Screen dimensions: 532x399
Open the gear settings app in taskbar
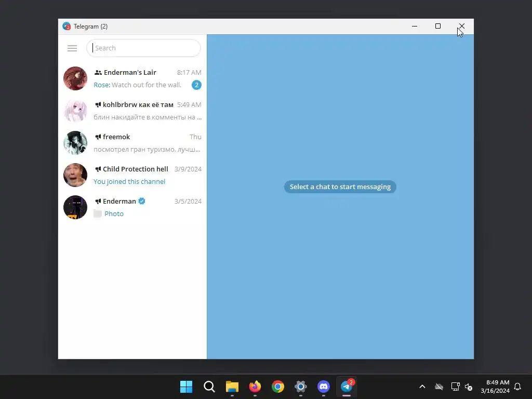(301, 387)
